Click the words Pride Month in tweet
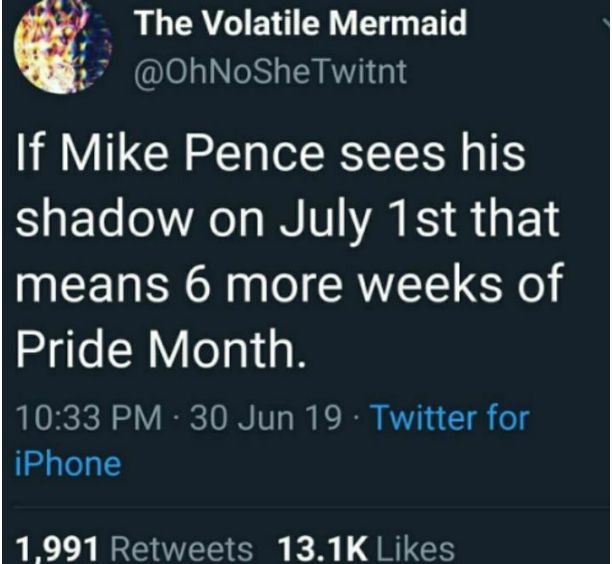Image resolution: width=612 pixels, height=564 pixels. click(x=160, y=348)
